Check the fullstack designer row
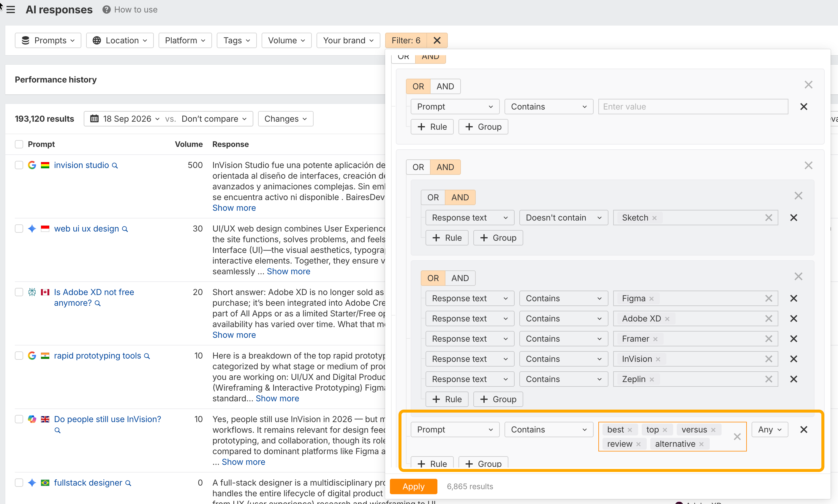 [x=19, y=483]
